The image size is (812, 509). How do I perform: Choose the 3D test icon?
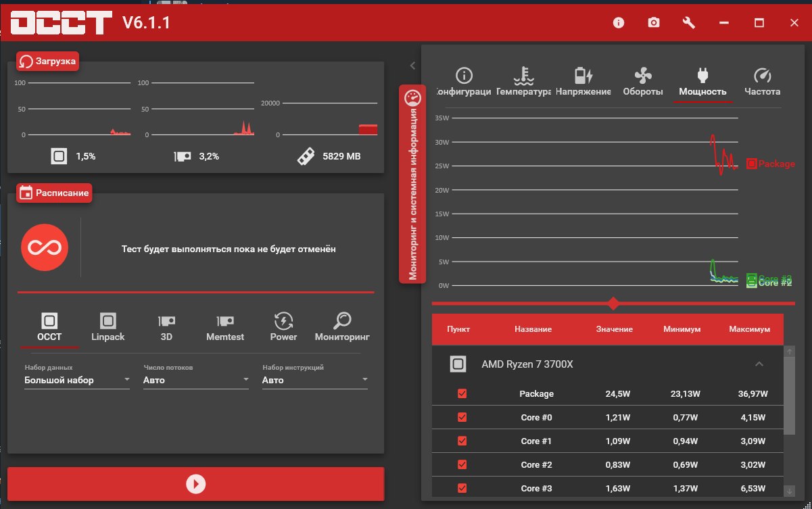click(x=166, y=320)
